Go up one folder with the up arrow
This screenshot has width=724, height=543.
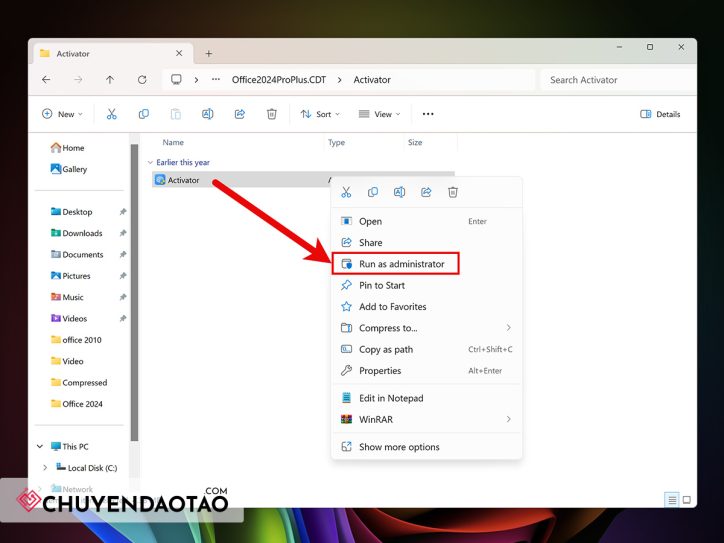click(110, 79)
